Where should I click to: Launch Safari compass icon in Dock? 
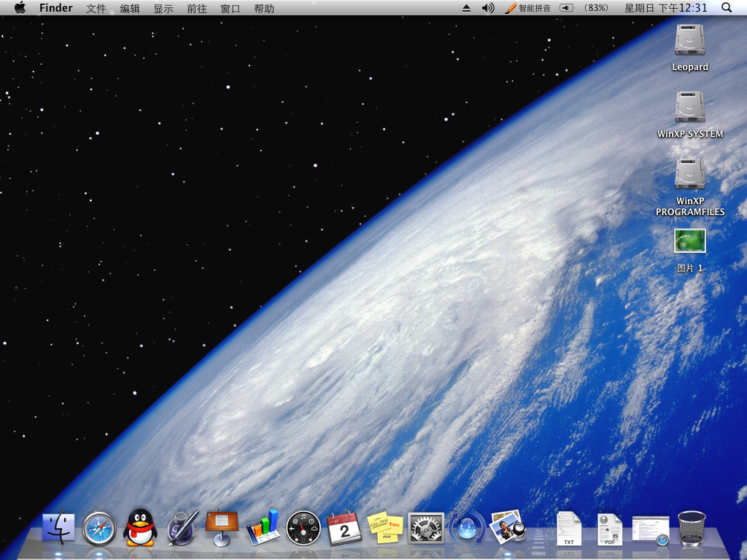(x=99, y=528)
